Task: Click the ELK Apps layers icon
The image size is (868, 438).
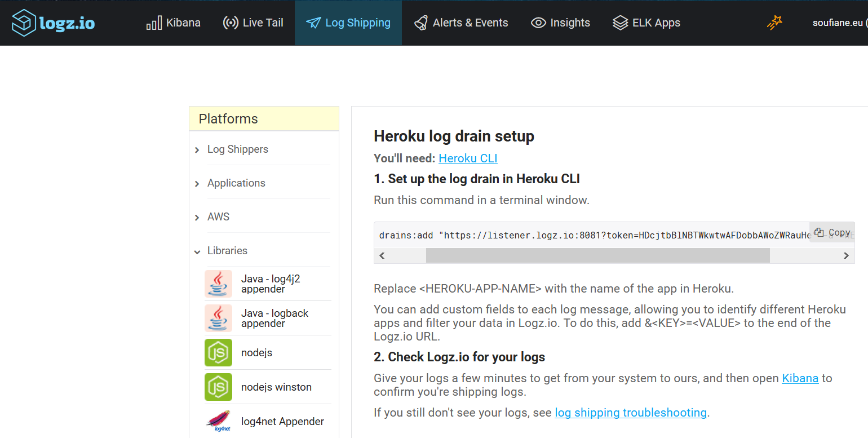Action: point(620,23)
